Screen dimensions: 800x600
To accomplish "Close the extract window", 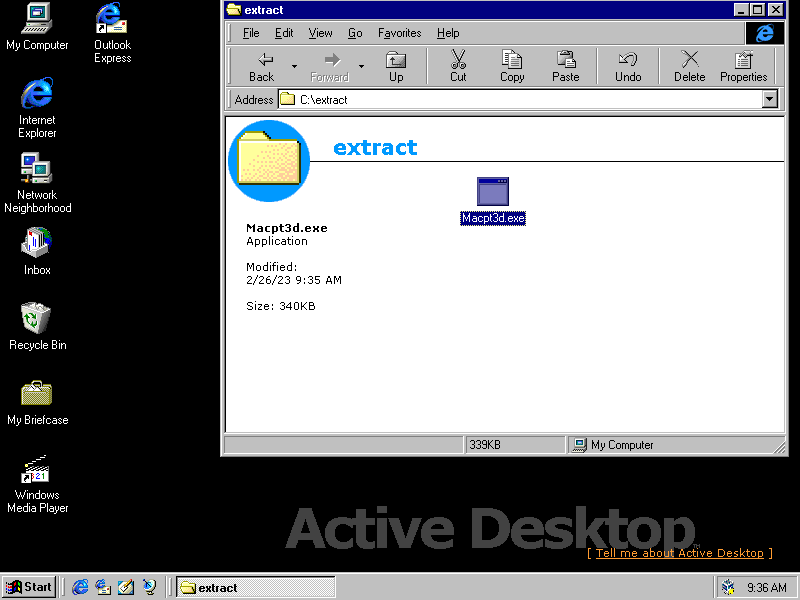I will click(x=776, y=10).
